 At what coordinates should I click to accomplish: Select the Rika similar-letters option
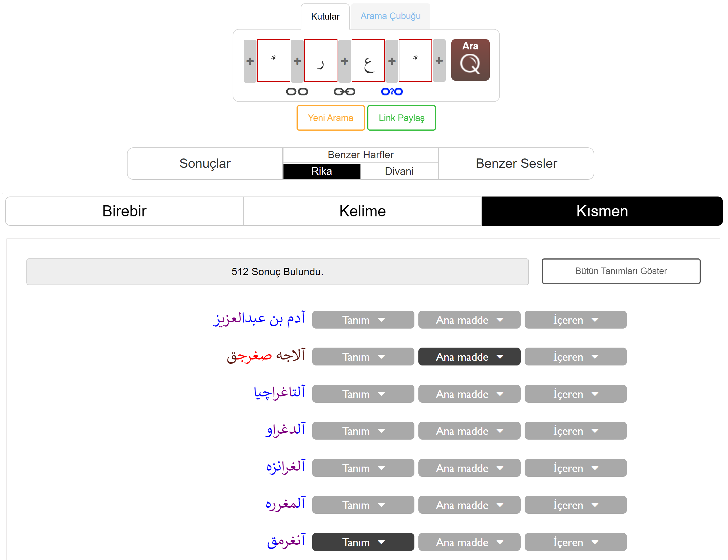tap(321, 171)
